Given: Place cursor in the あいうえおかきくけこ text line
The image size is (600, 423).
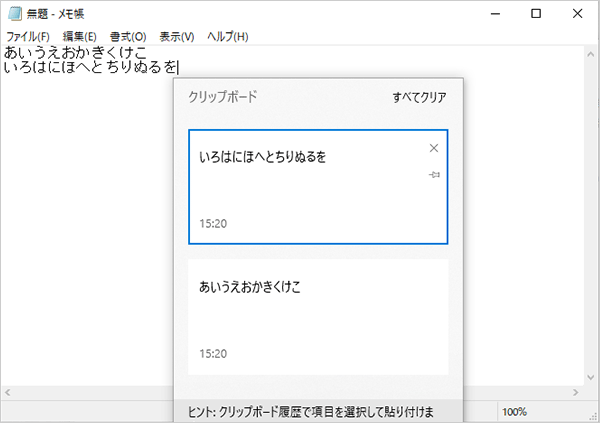Looking at the screenshot, I should (x=75, y=53).
